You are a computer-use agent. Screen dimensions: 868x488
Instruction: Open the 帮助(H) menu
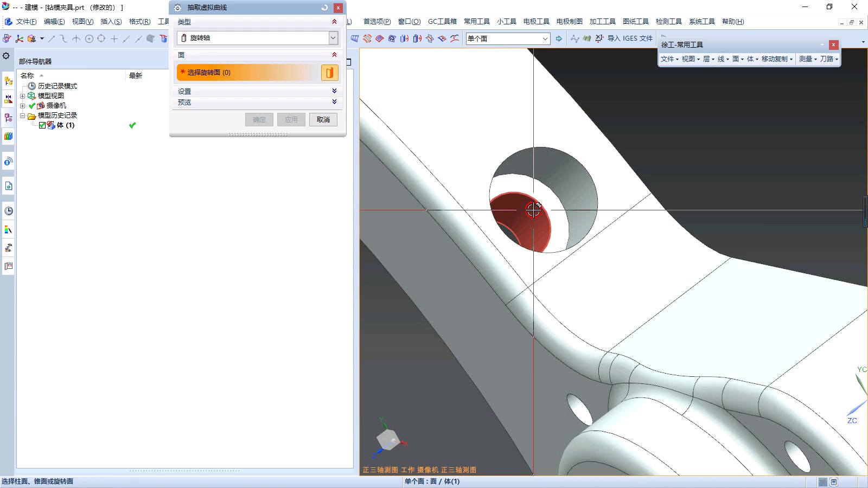pos(733,22)
